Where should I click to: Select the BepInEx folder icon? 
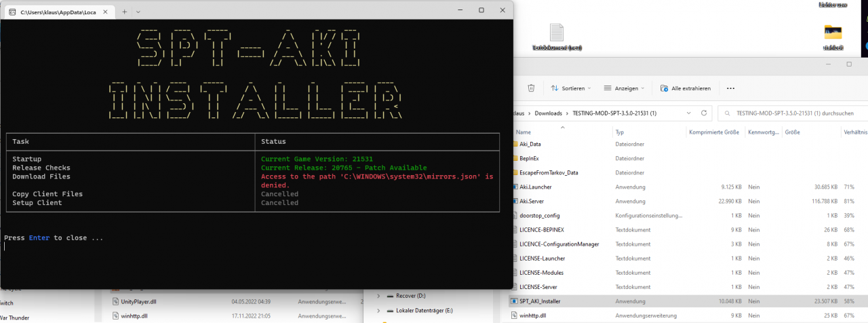[514, 158]
